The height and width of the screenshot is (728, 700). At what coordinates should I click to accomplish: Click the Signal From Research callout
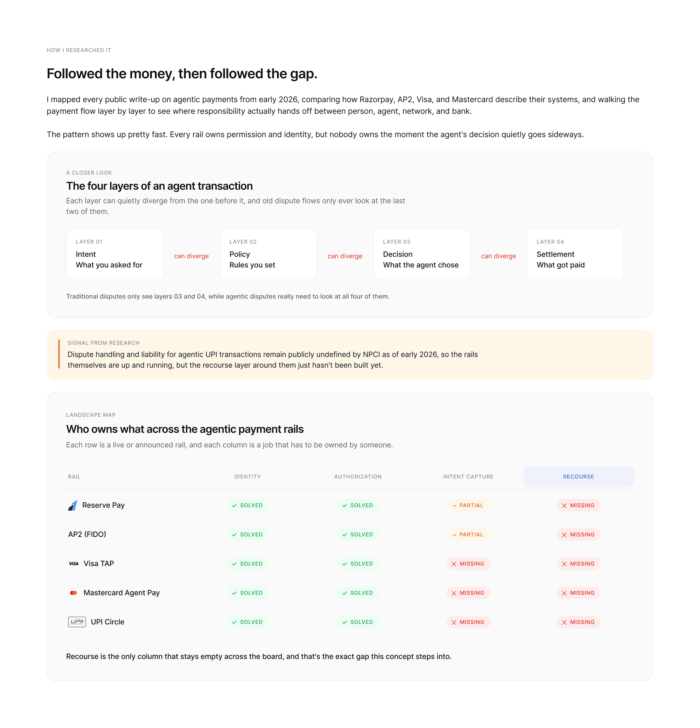point(350,355)
